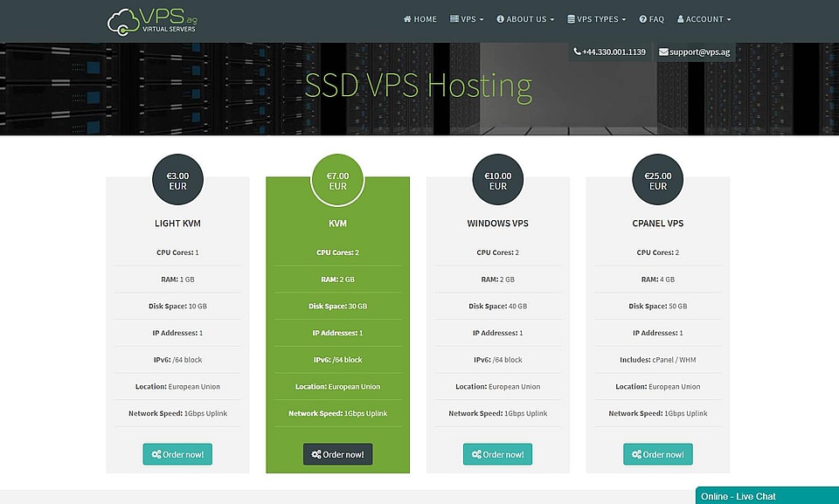
Task: Click the info icon beside About Us
Action: (x=500, y=18)
